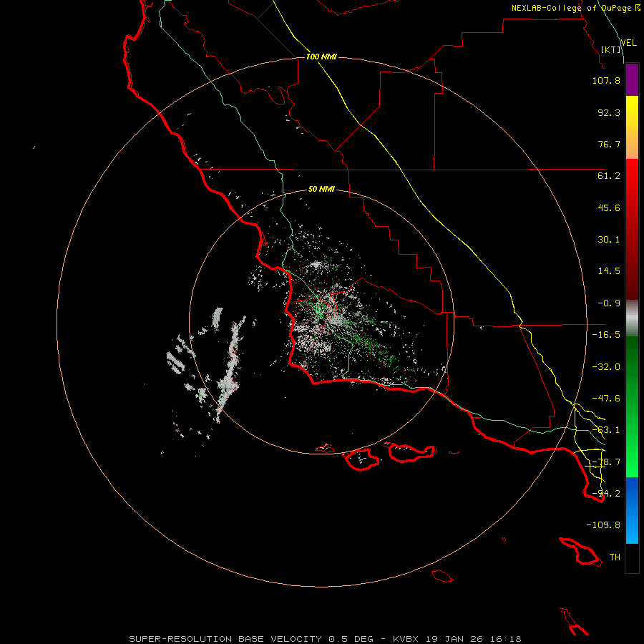The image size is (644, 644).
Task: Pick the gray segment of color bar
Action: pyautogui.click(x=632, y=318)
